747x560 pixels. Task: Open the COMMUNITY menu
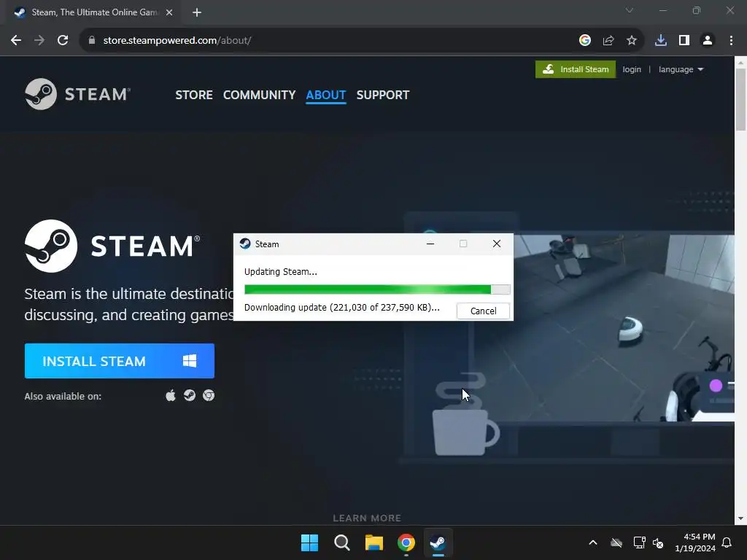pyautogui.click(x=259, y=95)
